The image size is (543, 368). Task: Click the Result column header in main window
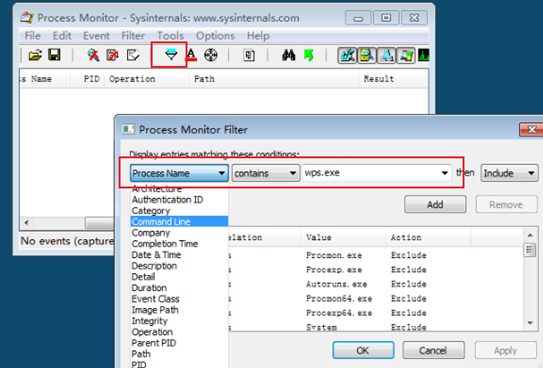point(393,79)
